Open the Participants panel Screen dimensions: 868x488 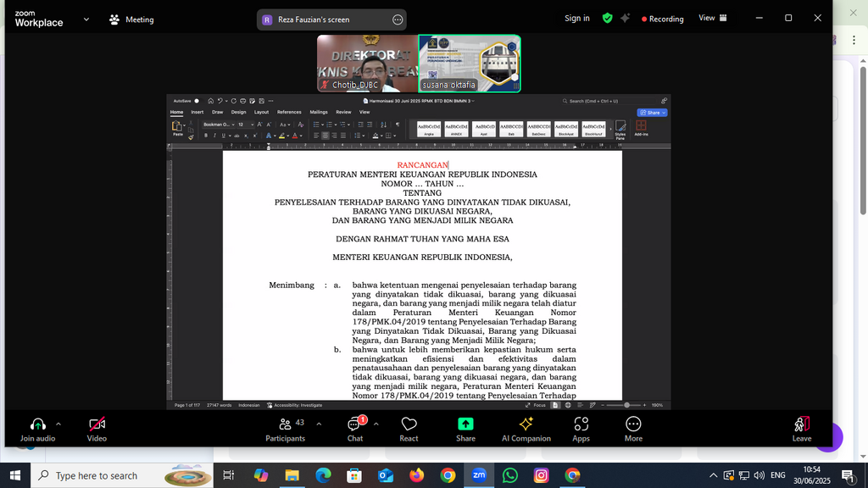click(x=285, y=430)
